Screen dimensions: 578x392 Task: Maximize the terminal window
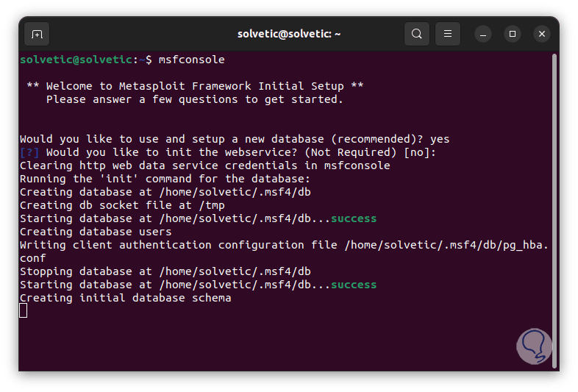coord(513,34)
